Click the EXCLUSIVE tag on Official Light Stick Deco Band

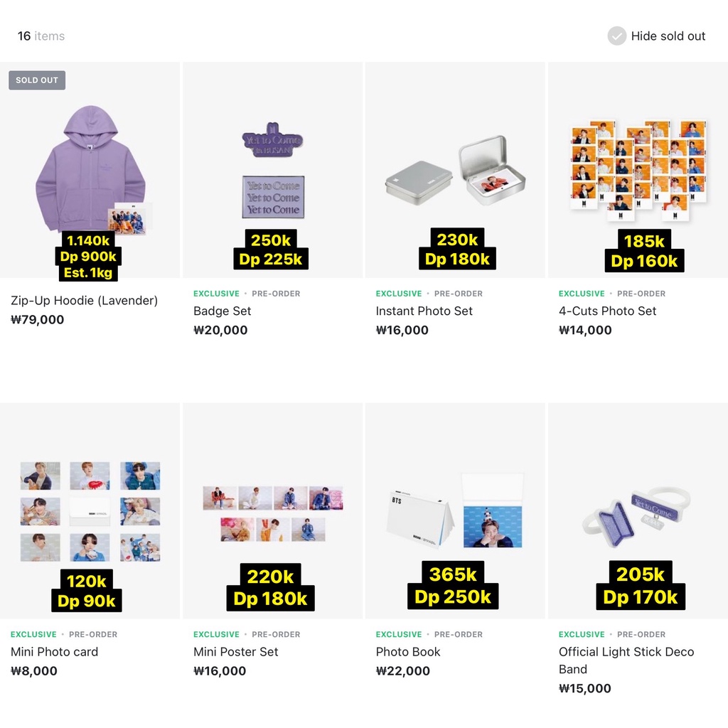click(582, 634)
